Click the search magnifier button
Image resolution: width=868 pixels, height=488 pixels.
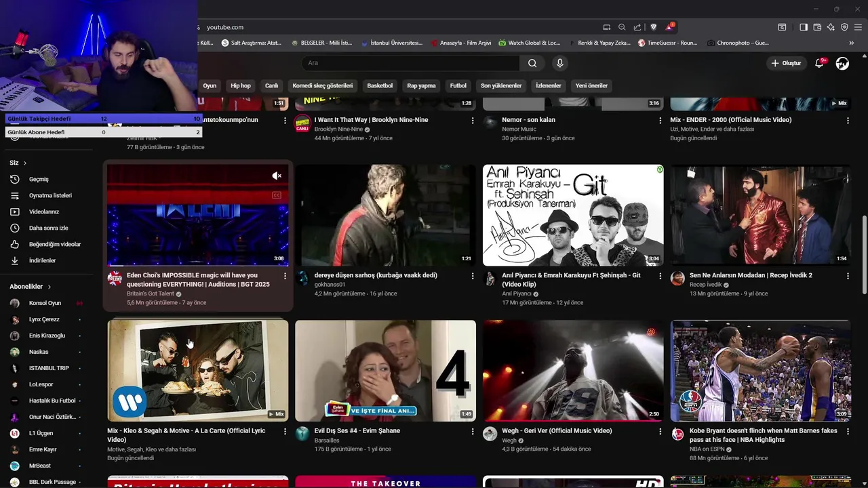(532, 63)
